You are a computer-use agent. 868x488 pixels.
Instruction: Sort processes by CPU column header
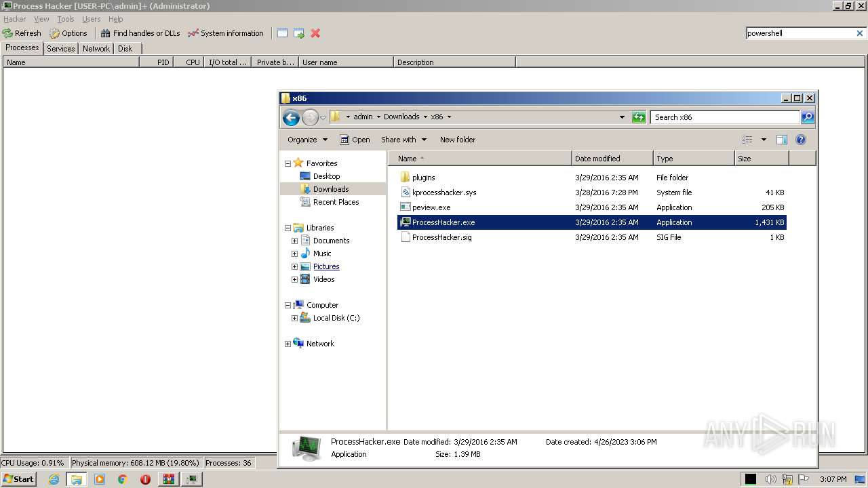tap(189, 62)
